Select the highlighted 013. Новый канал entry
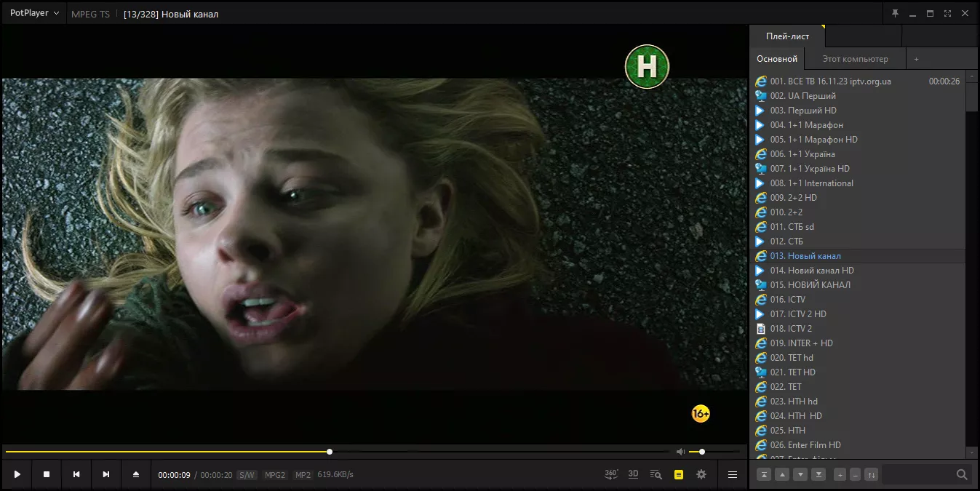This screenshot has height=491, width=980. click(x=858, y=256)
